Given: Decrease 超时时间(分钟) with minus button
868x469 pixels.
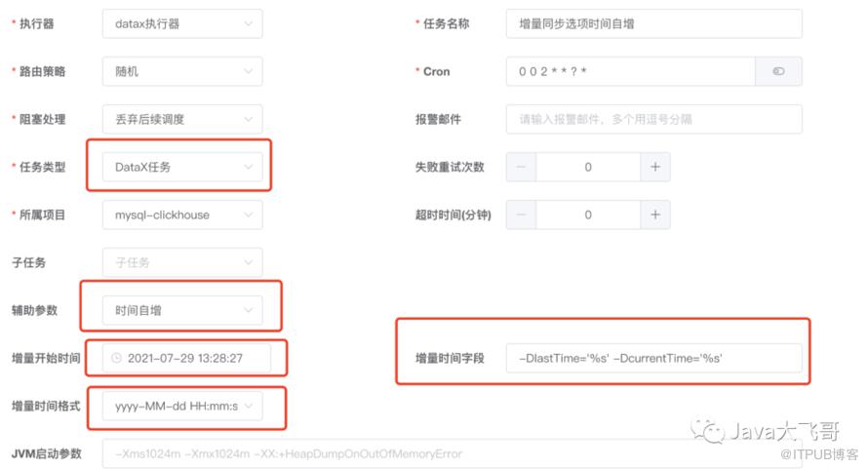Looking at the screenshot, I should [x=521, y=215].
